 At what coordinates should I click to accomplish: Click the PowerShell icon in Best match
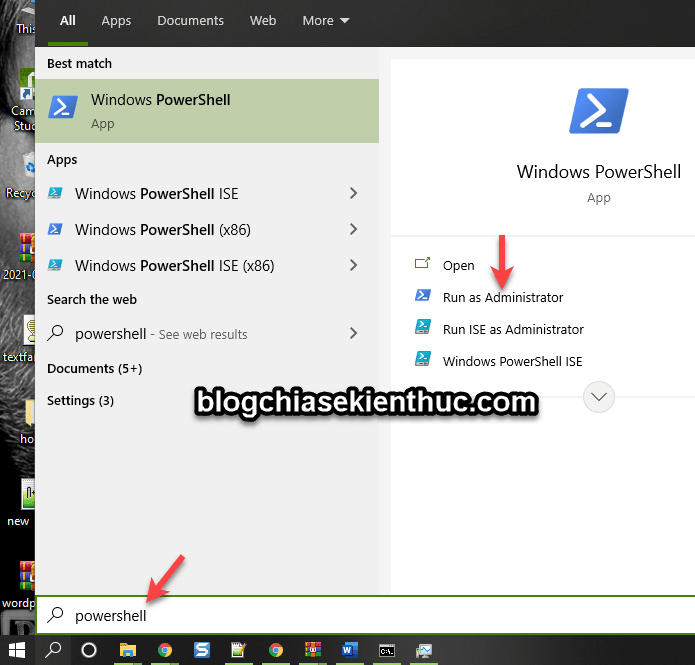point(62,107)
